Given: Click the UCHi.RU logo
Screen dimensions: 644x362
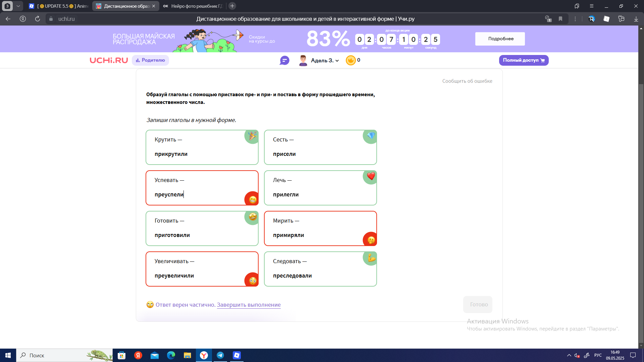Looking at the screenshot, I should (x=109, y=60).
